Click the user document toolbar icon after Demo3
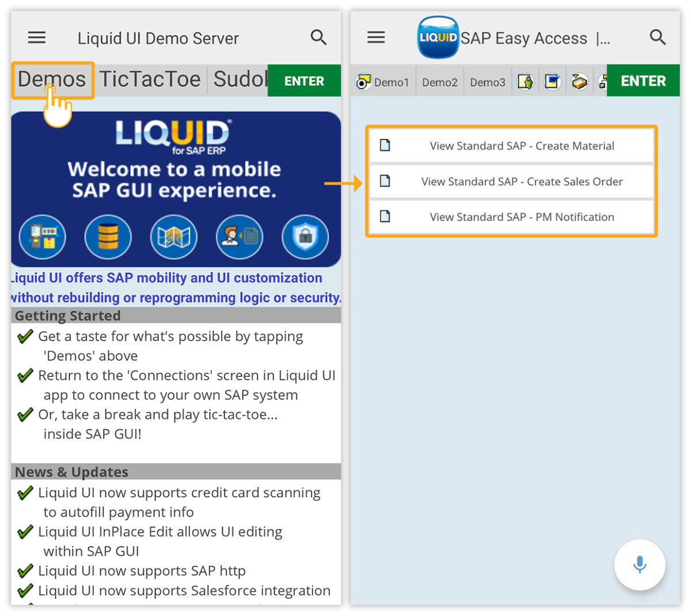691x616 pixels. coord(525,82)
